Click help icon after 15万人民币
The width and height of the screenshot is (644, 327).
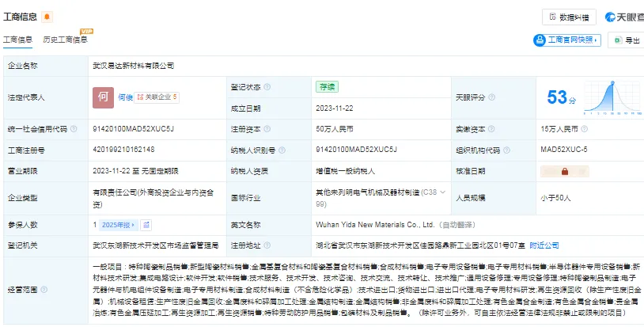coord(584,129)
